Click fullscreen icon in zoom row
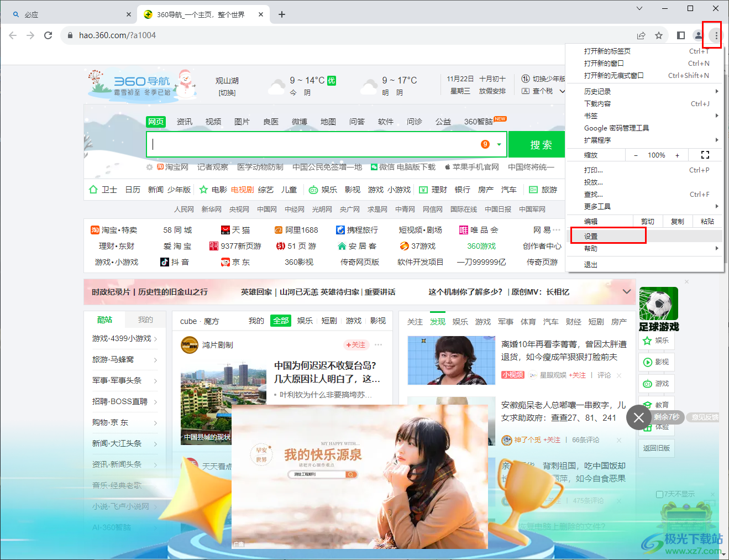 coord(705,155)
